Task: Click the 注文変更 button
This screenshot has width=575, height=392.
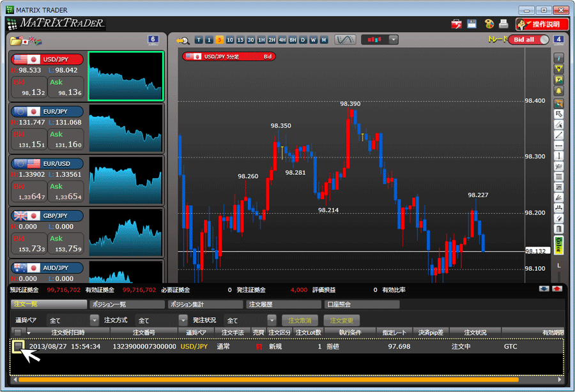Action: 341,320
